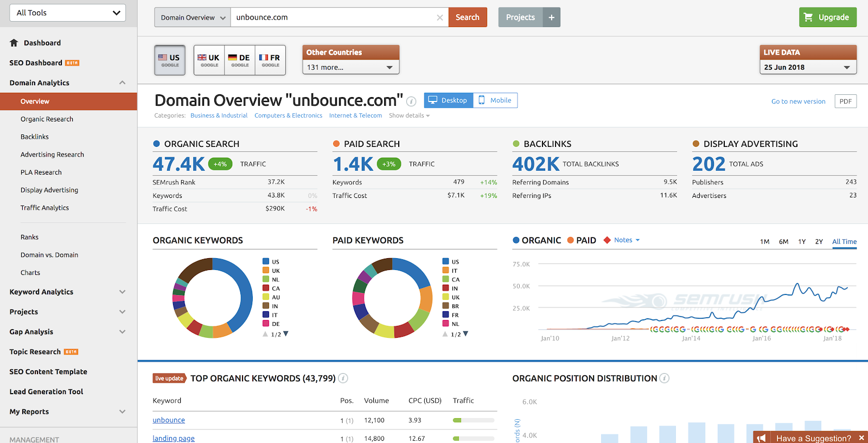The width and height of the screenshot is (868, 443).
Task: Open info icon for Organic Position Distribution
Action: click(664, 378)
